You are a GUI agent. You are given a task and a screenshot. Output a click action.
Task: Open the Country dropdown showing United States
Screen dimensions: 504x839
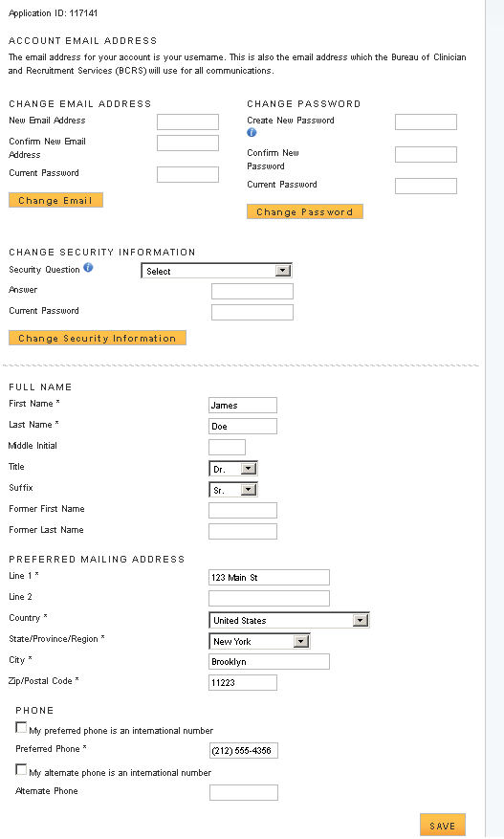[x=289, y=620]
